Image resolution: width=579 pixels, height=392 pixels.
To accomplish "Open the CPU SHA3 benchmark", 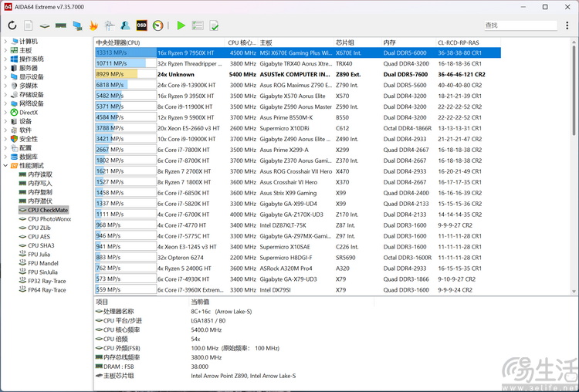I will point(41,245).
